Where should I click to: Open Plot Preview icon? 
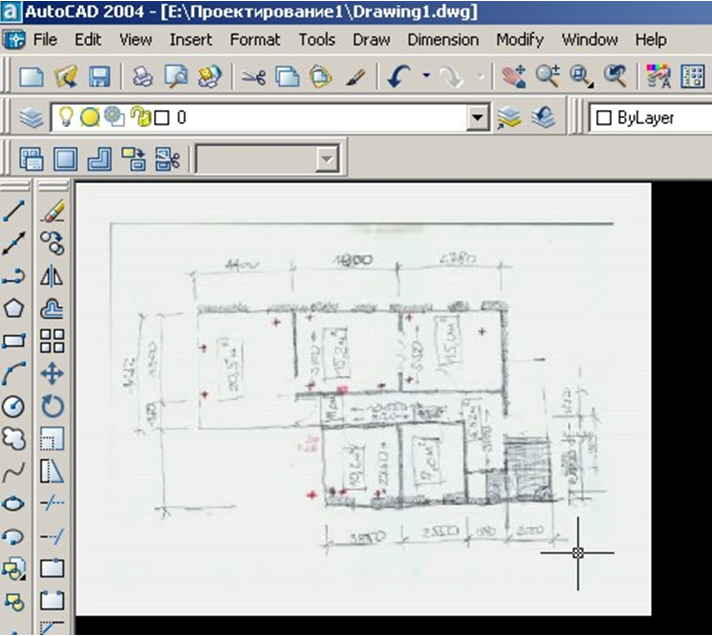coord(176,76)
